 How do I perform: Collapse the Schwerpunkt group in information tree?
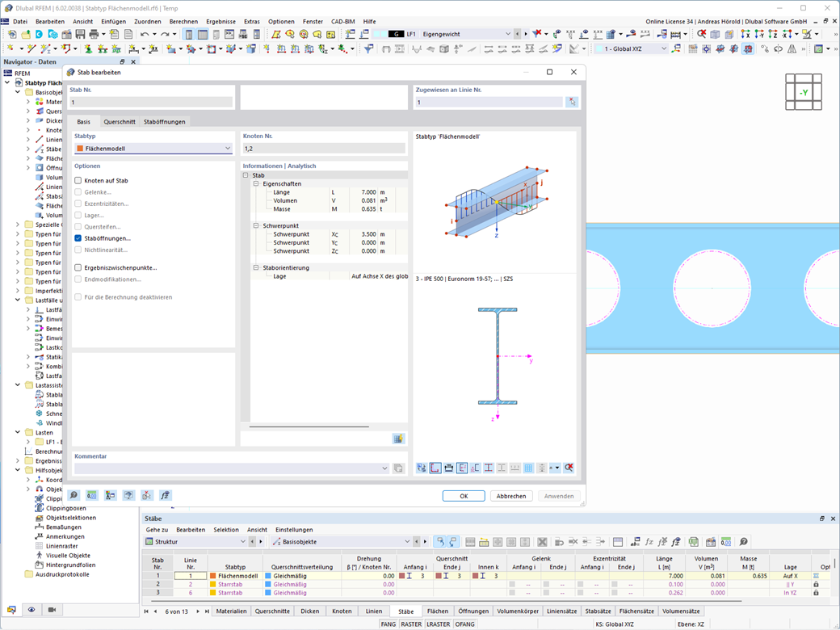pyautogui.click(x=256, y=225)
